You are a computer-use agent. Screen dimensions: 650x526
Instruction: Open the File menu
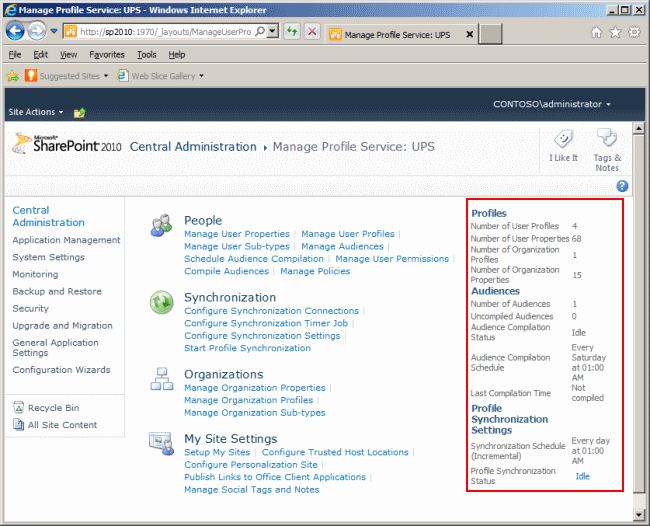tap(15, 55)
